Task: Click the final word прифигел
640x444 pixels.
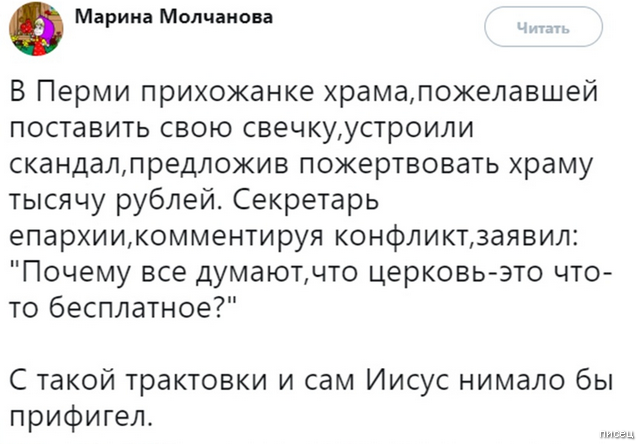Action: coord(81,416)
